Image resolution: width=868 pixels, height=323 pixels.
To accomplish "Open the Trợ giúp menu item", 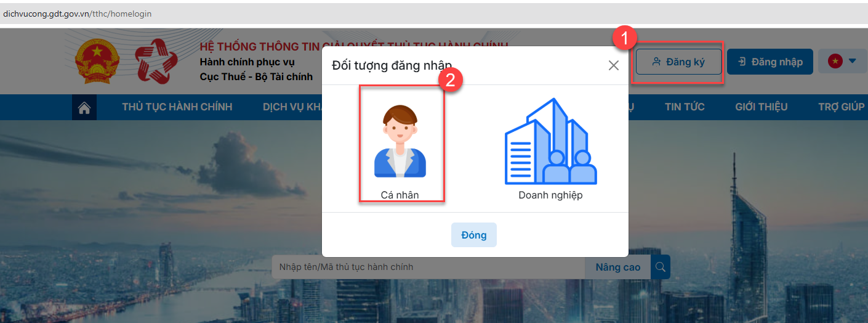I will [x=842, y=107].
